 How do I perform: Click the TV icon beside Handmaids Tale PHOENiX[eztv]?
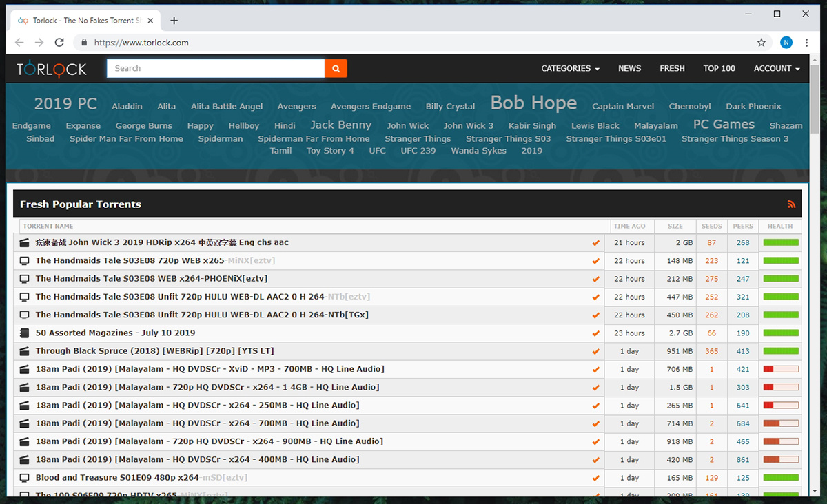25,279
